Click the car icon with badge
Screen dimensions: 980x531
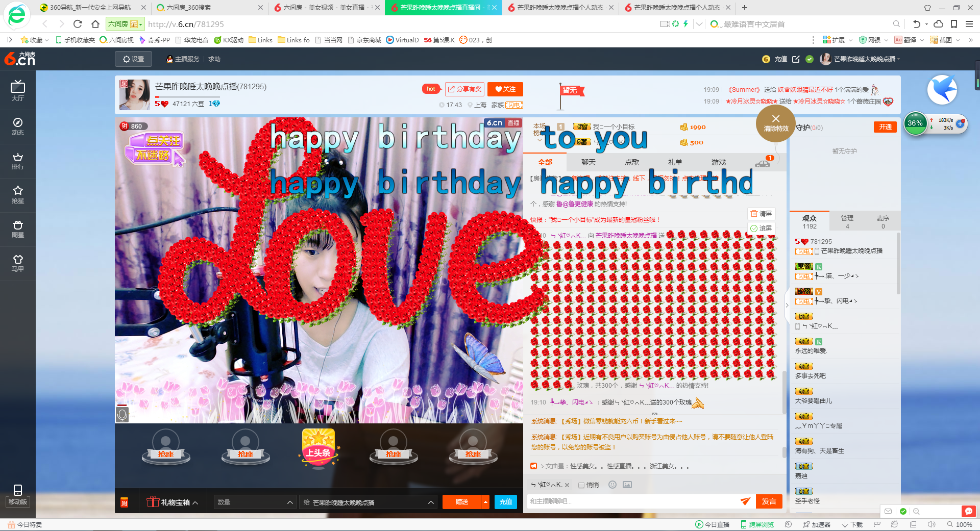point(763,163)
